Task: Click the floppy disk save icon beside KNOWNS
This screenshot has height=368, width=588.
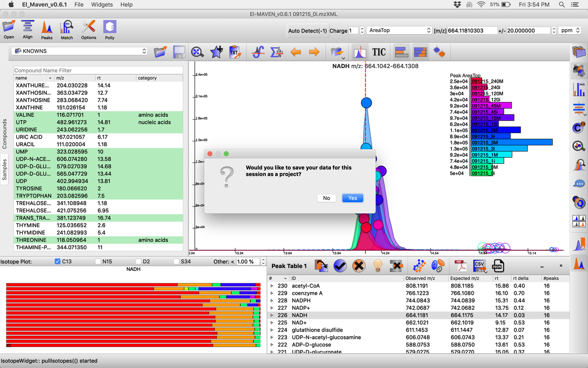Action: [x=179, y=52]
